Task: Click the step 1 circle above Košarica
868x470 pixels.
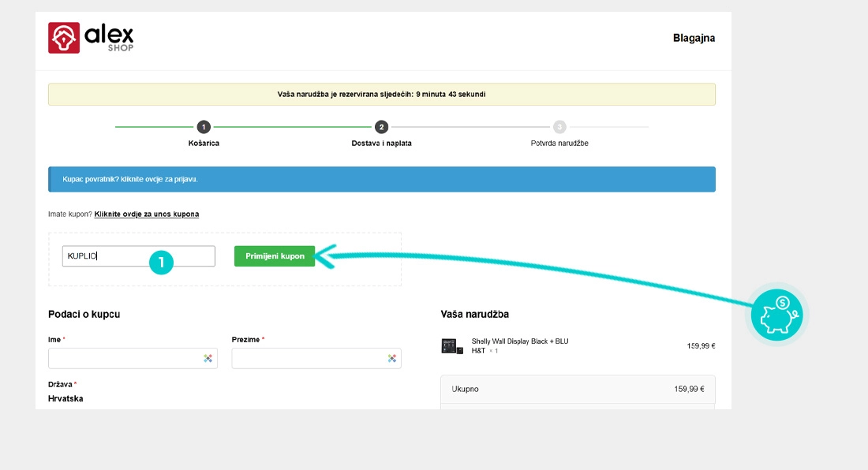Action: [204, 127]
